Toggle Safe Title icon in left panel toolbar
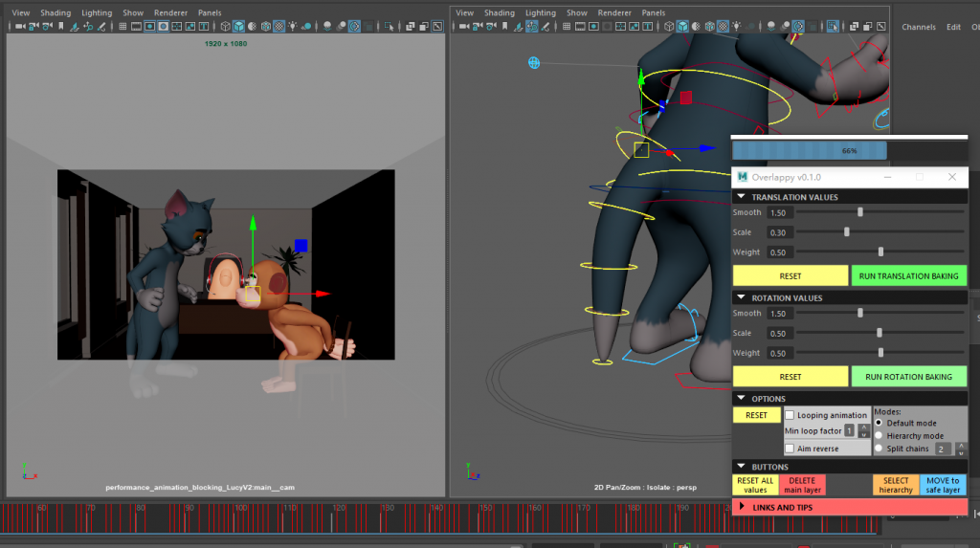The image size is (980, 548). coord(204,26)
